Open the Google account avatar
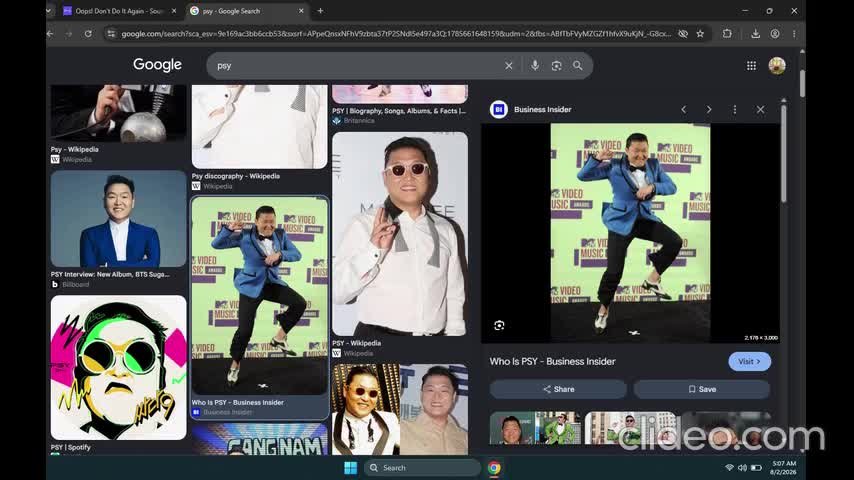Screen dimensions: 854x480 coord(777,65)
